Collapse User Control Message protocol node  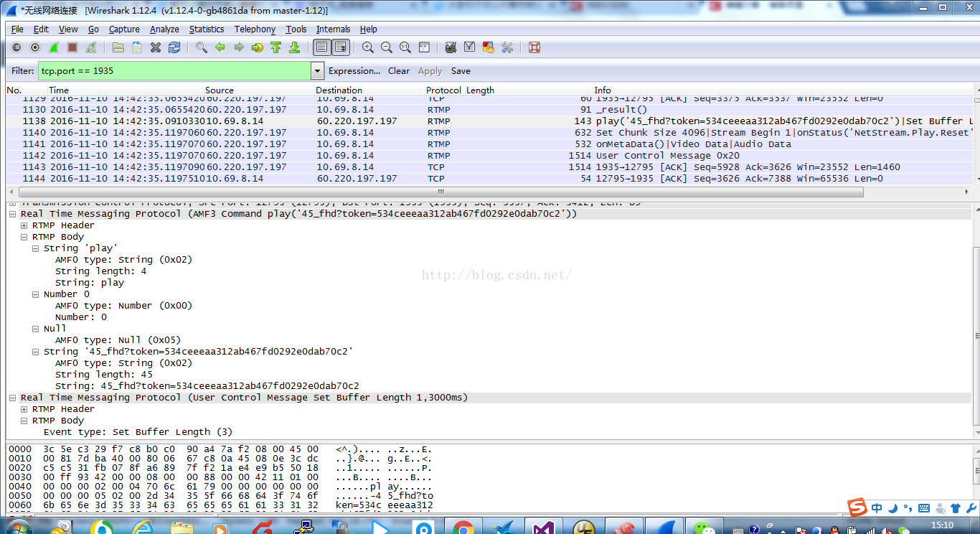(x=13, y=398)
